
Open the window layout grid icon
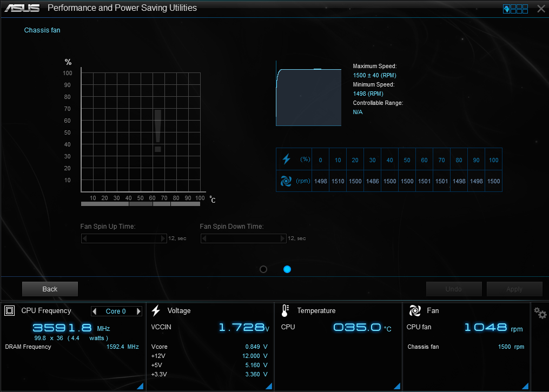point(515,9)
